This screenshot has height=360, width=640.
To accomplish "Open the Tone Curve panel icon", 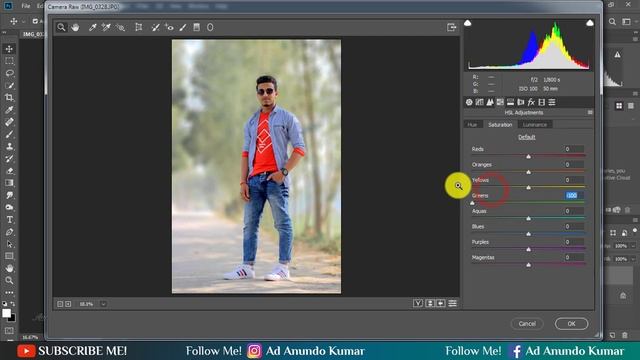I will point(480,102).
